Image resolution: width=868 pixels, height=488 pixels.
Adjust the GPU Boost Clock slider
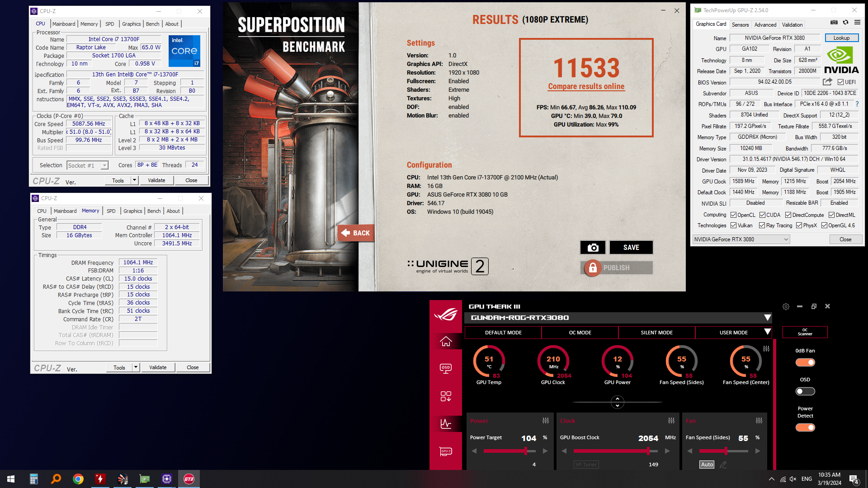tap(615, 451)
